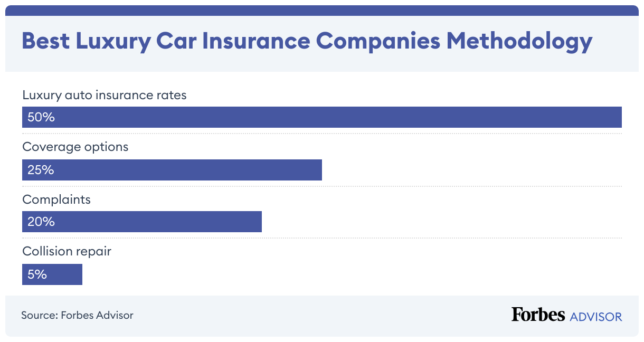This screenshot has height=342, width=644.
Task: Click the 25% value text
Action: point(41,170)
